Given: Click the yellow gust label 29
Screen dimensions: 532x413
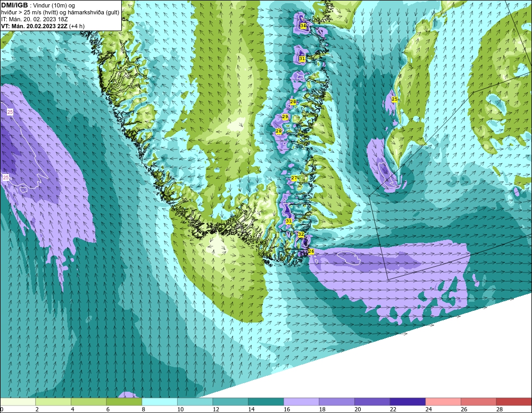Looking at the screenshot, I should 285,117.
